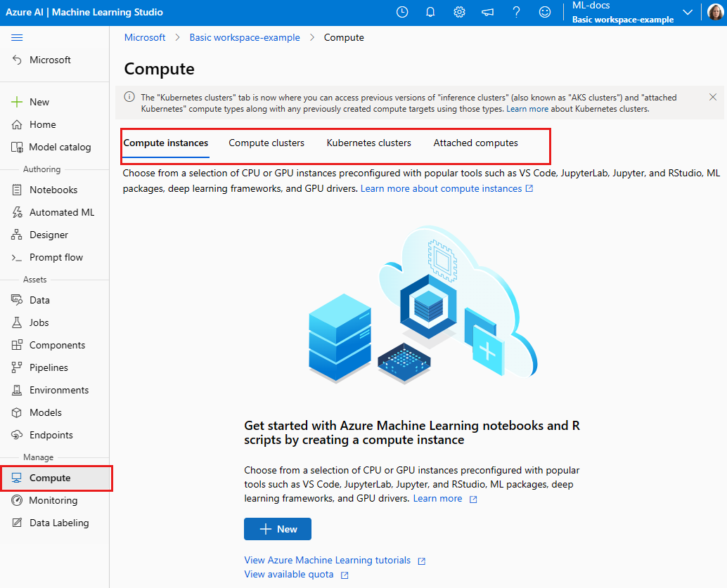
Task: Switch to the Attached computes tab
Action: coord(476,143)
